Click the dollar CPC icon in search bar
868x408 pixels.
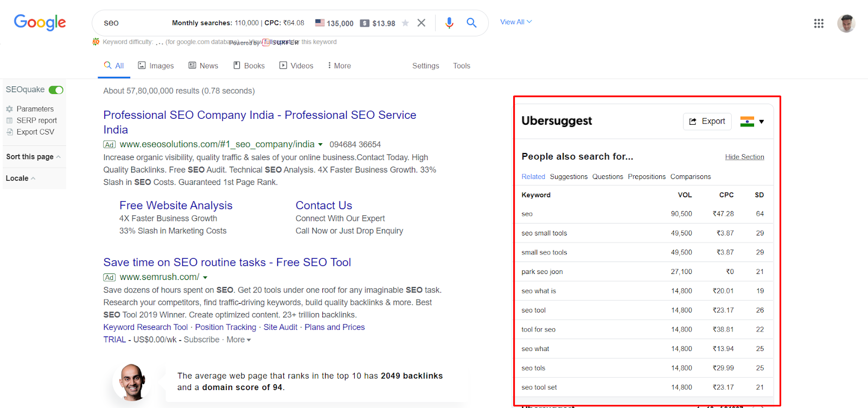(x=365, y=23)
